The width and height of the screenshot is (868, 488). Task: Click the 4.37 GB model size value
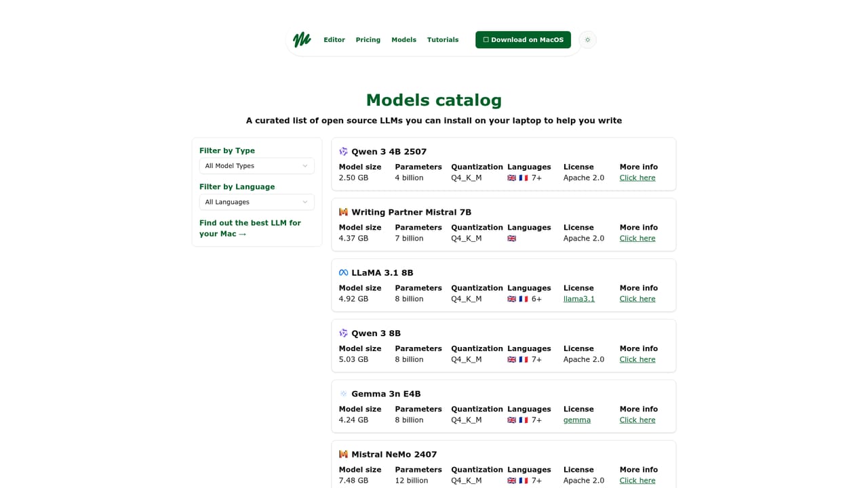353,239
